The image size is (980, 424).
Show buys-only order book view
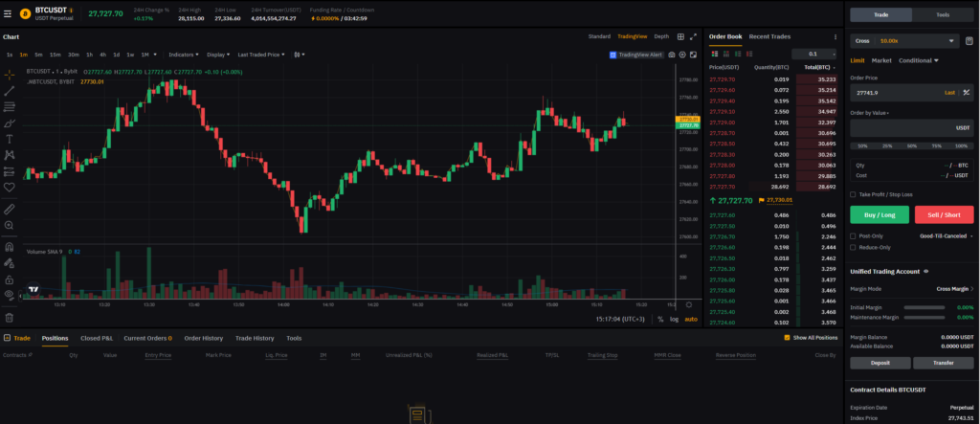point(738,55)
